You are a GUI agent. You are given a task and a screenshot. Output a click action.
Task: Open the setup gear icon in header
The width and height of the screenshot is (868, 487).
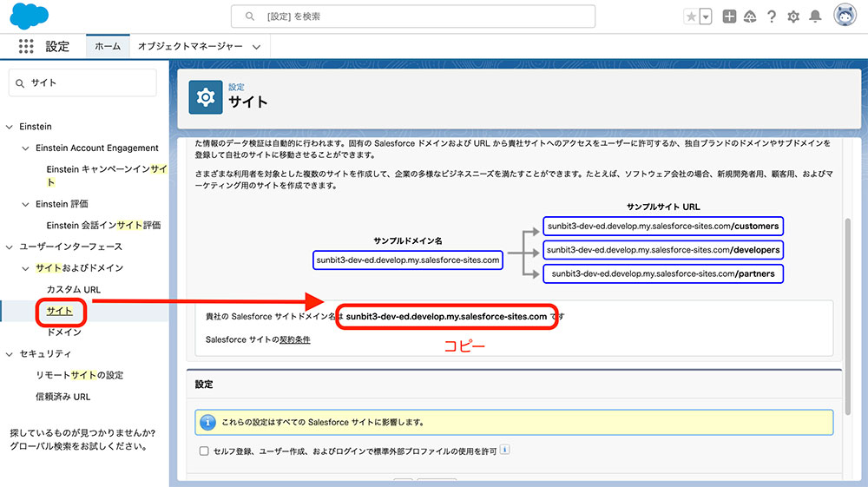pos(793,16)
